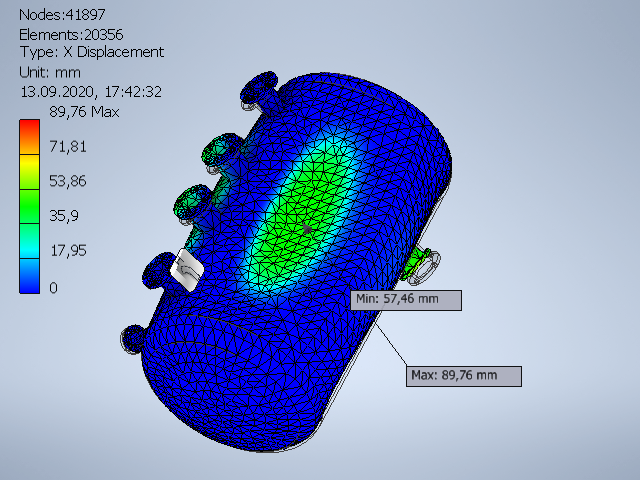640x480 pixels.
Task: Click the cyan segment of the color legend
Action: 29,241
